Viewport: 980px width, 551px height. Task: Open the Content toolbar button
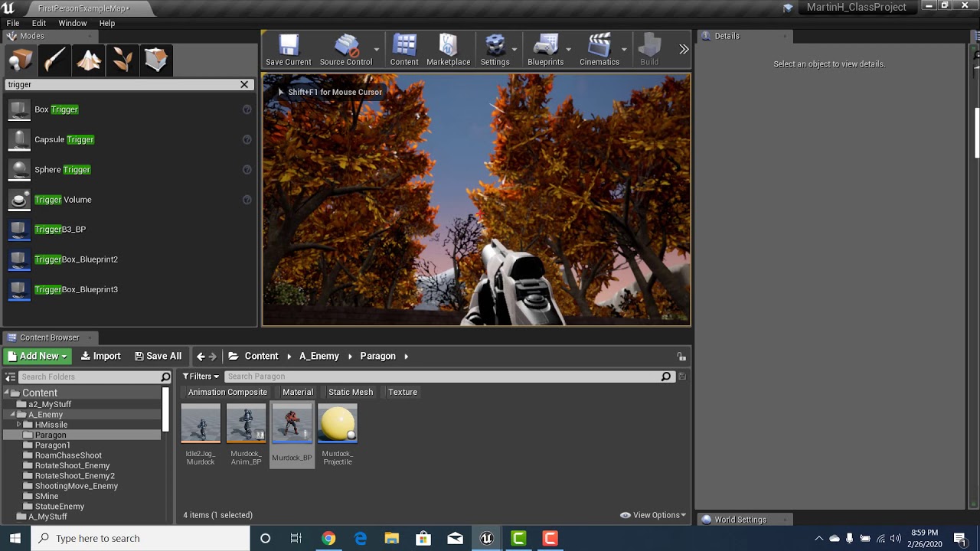pos(404,50)
